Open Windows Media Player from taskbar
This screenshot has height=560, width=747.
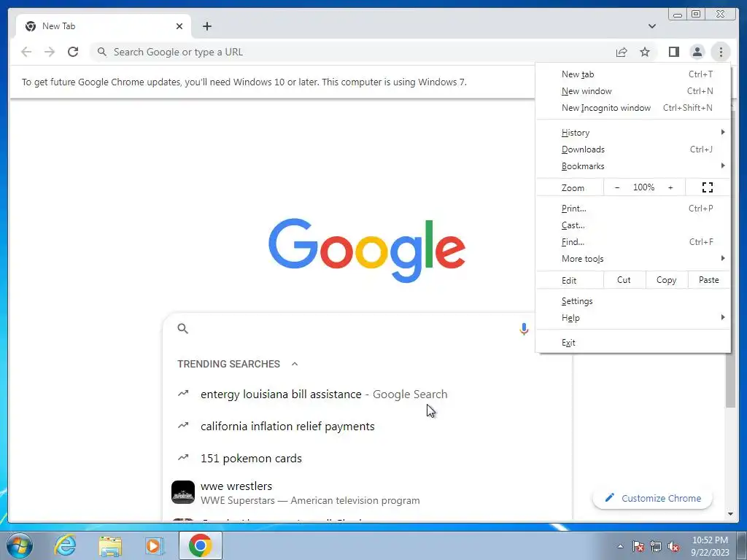click(155, 545)
